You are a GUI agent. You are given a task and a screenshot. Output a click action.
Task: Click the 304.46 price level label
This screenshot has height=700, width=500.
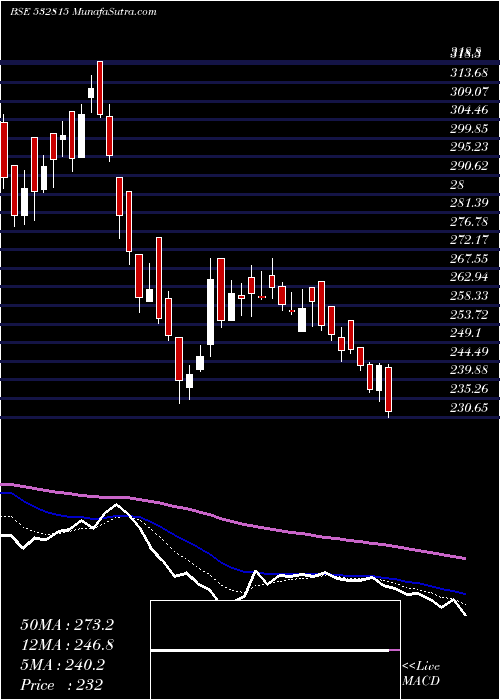pyautogui.click(x=469, y=110)
